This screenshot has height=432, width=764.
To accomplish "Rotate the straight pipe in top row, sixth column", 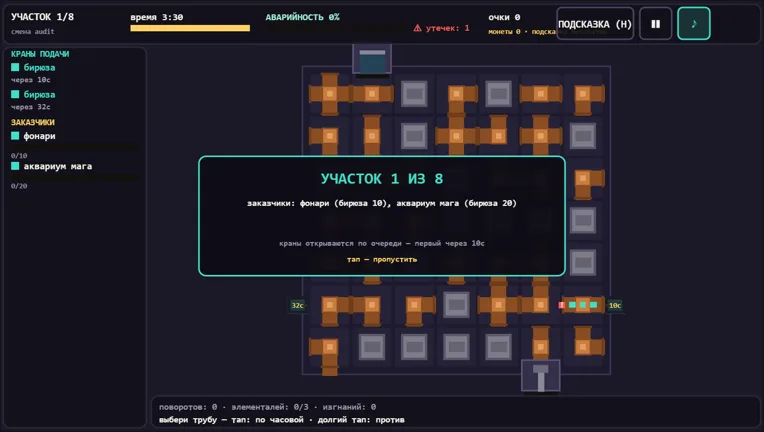I will tap(541, 94).
